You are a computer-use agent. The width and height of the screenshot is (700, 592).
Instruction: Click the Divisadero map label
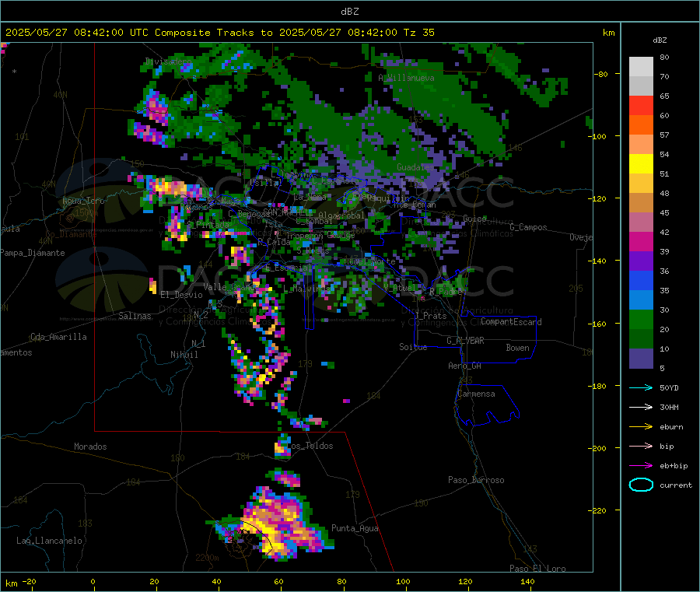[x=168, y=61]
